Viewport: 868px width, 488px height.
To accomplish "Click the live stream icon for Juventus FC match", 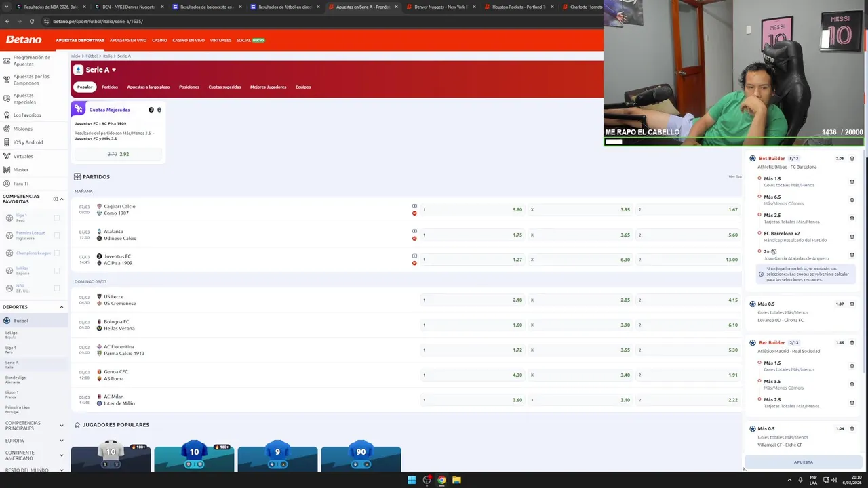I will click(x=414, y=256).
